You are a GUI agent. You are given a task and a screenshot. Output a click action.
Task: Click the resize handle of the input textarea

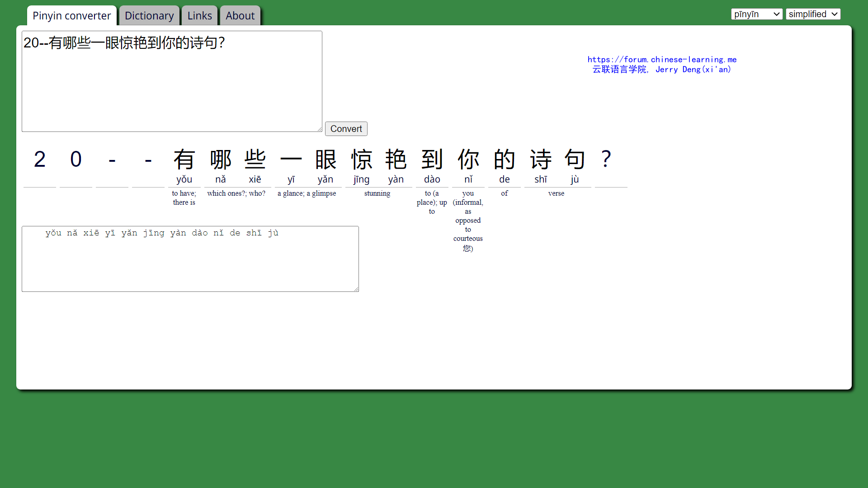click(320, 129)
